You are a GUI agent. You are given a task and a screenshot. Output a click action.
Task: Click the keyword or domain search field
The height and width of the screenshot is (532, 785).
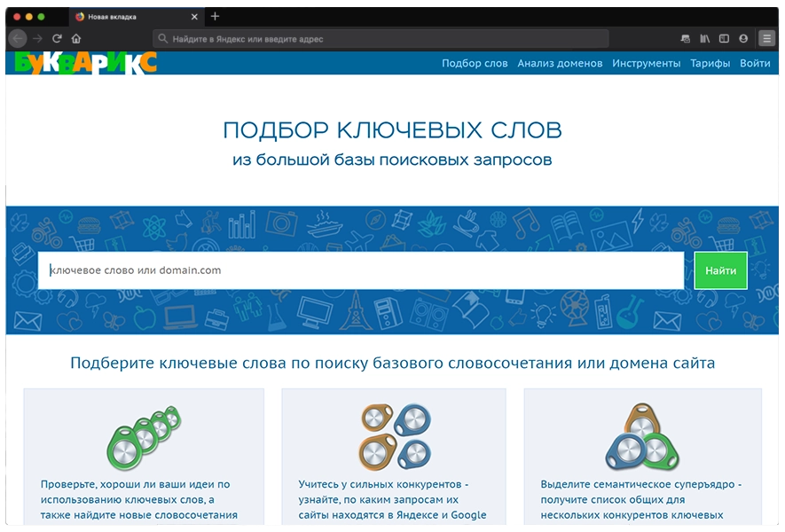point(361,270)
